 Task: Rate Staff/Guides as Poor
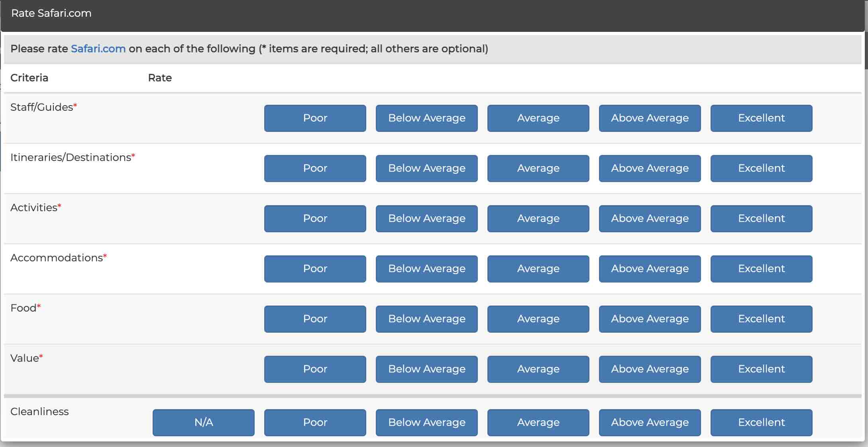315,118
